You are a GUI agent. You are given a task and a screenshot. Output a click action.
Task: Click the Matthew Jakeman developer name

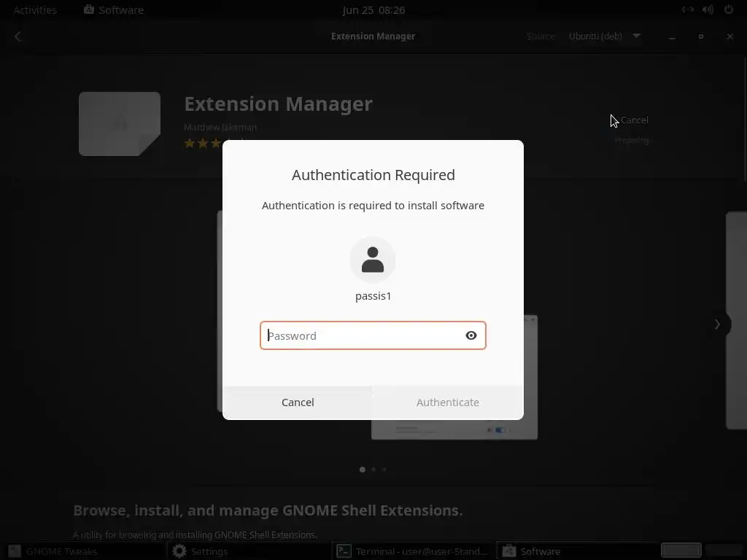coord(220,127)
